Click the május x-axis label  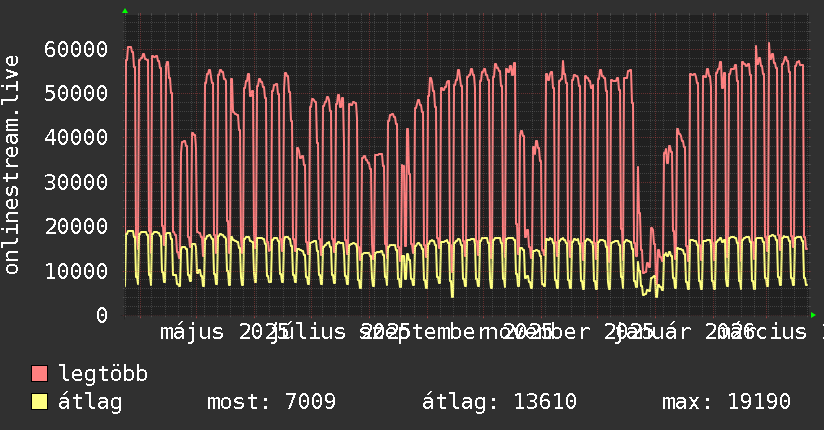click(192, 332)
